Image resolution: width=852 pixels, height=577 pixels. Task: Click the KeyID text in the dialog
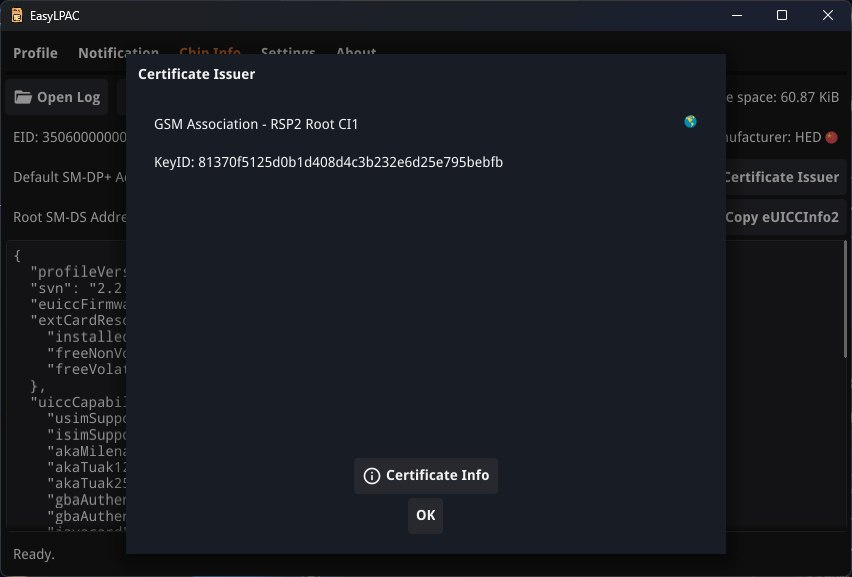tap(328, 161)
